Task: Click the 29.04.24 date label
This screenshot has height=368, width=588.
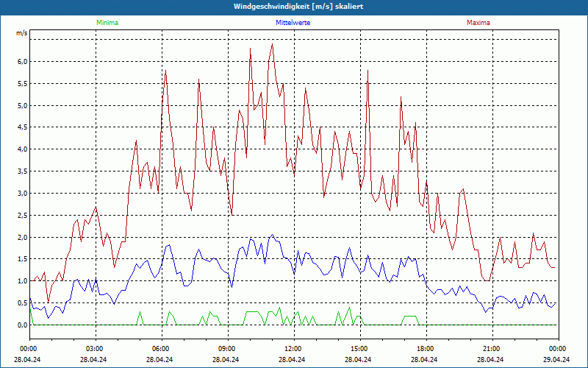Action: pos(556,359)
